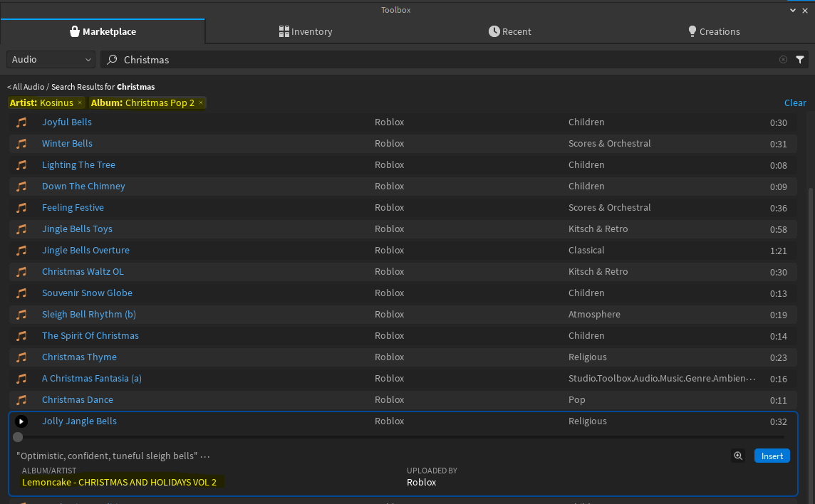The width and height of the screenshot is (815, 504).
Task: Remove the Album: Christmas Pop 2 filter chip
Action: [200, 103]
